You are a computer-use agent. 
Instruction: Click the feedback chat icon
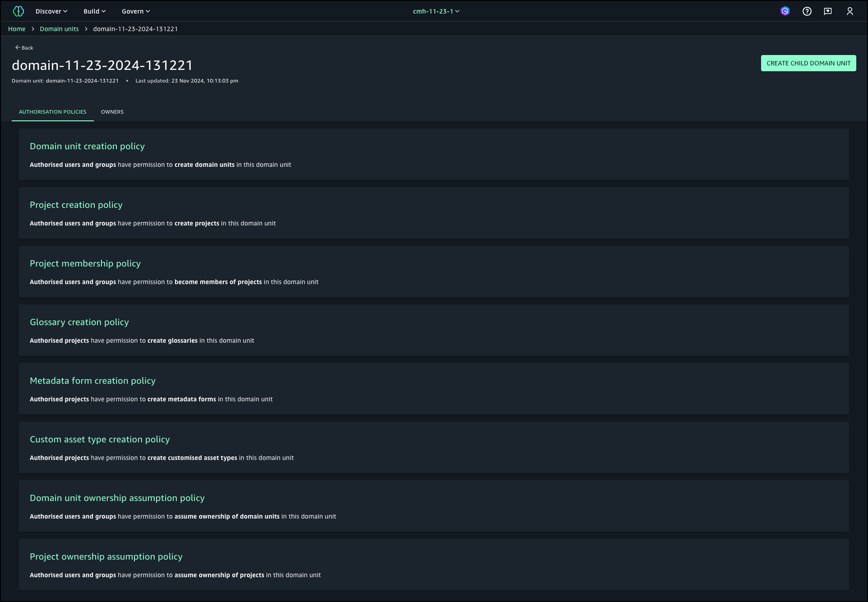click(828, 11)
